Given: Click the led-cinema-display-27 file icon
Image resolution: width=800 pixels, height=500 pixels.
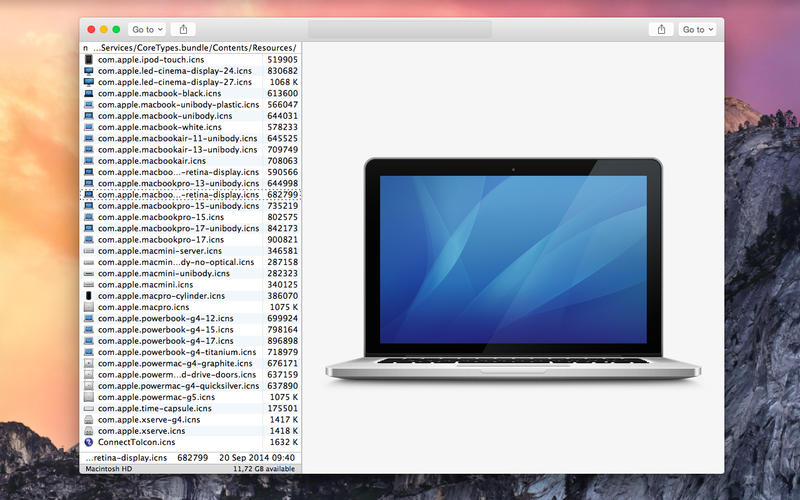Looking at the screenshot, I should [x=89, y=82].
